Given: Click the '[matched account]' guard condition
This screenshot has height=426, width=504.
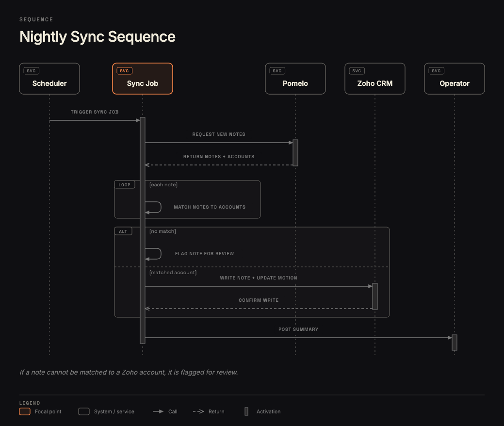Looking at the screenshot, I should coord(173,272).
